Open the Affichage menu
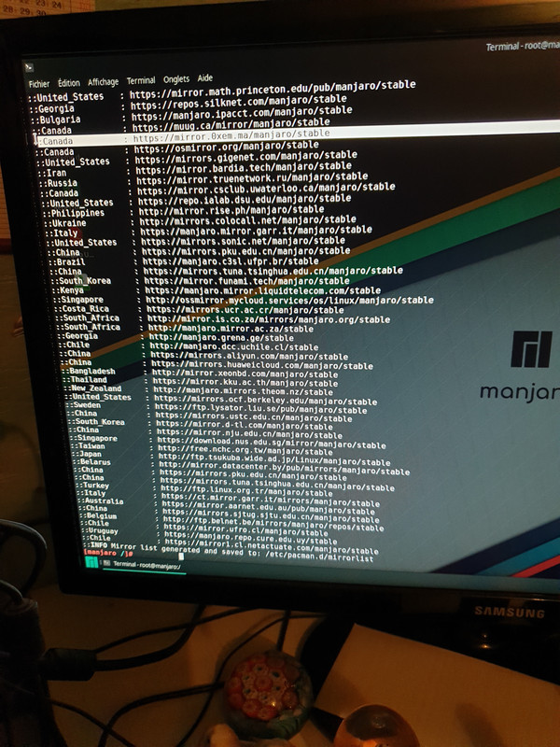The image size is (560, 747). [x=103, y=82]
